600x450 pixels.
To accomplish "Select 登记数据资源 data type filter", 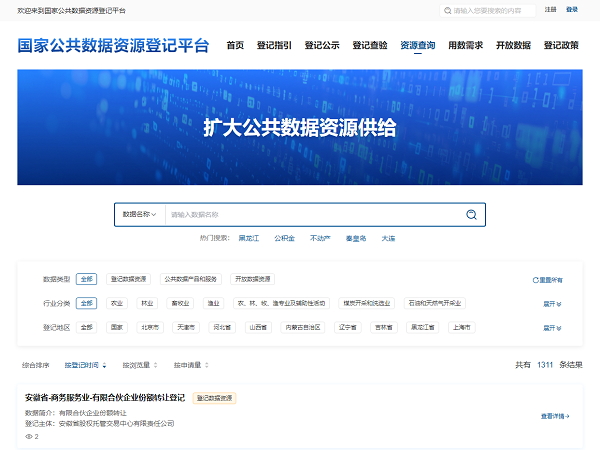I will pyautogui.click(x=128, y=279).
